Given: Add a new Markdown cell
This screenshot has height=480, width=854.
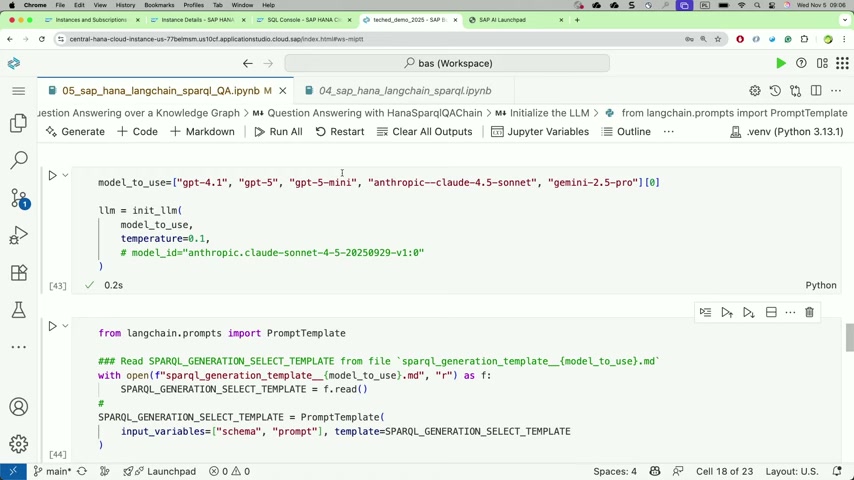Looking at the screenshot, I should [203, 131].
